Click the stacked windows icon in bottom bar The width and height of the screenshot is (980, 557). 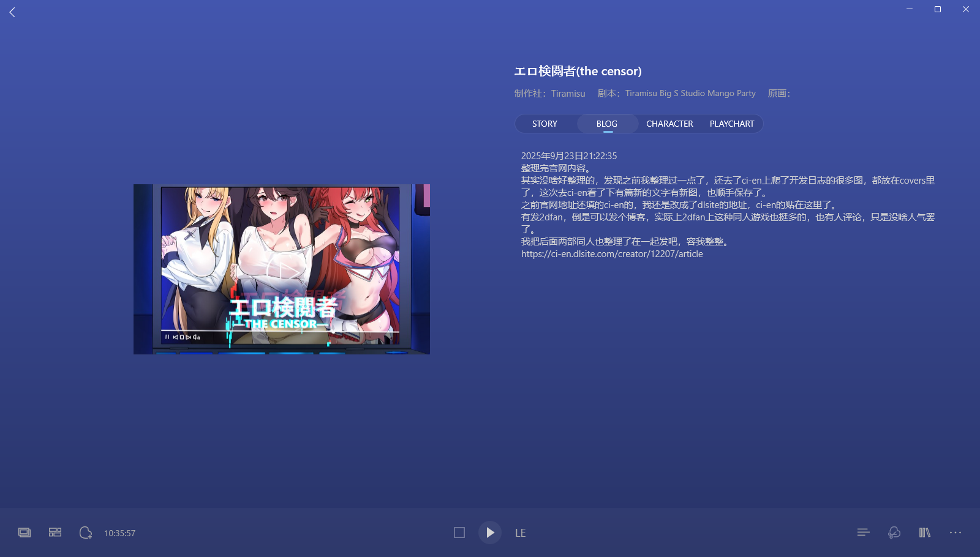point(24,533)
